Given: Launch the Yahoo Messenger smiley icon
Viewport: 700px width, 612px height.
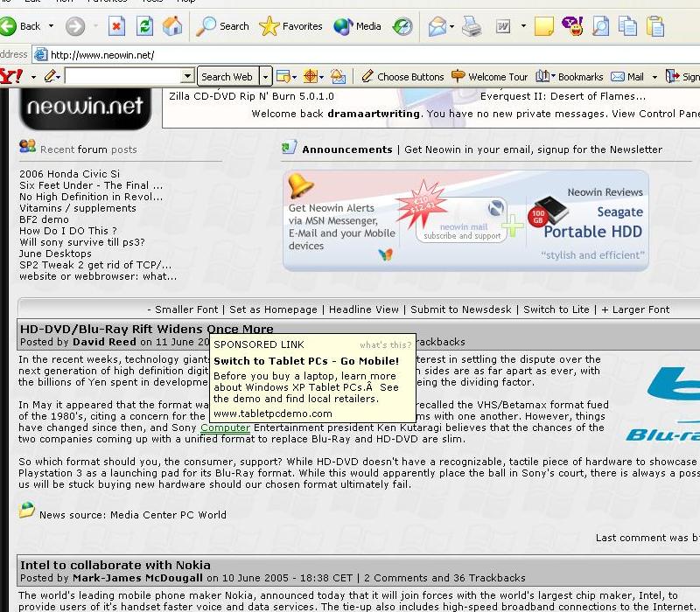Looking at the screenshot, I should pyautogui.click(x=572, y=26).
